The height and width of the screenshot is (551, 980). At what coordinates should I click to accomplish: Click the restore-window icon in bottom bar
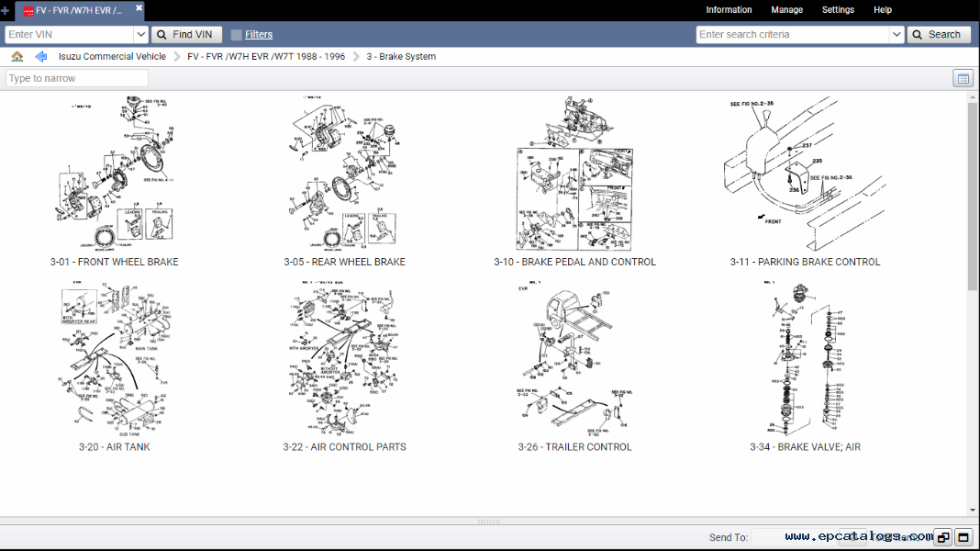click(943, 537)
